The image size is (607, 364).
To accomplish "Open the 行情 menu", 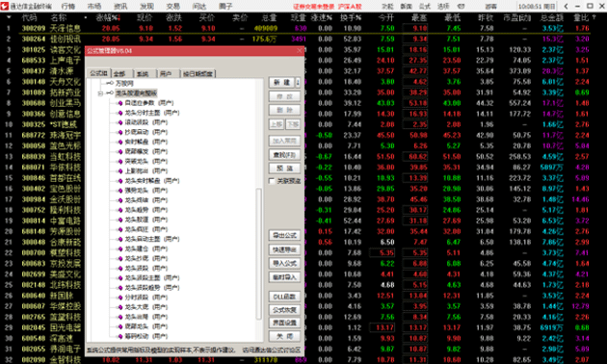I will pyautogui.click(x=68, y=6).
